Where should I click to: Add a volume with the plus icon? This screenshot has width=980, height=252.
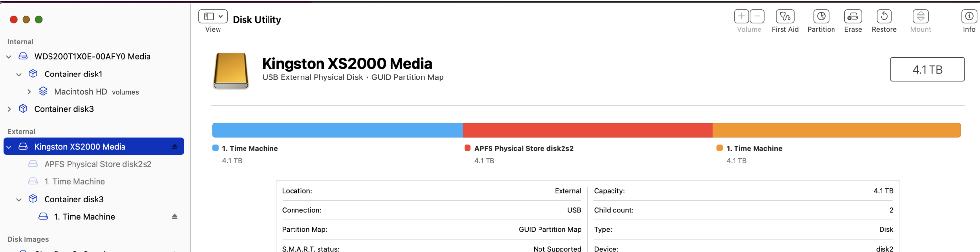741,16
